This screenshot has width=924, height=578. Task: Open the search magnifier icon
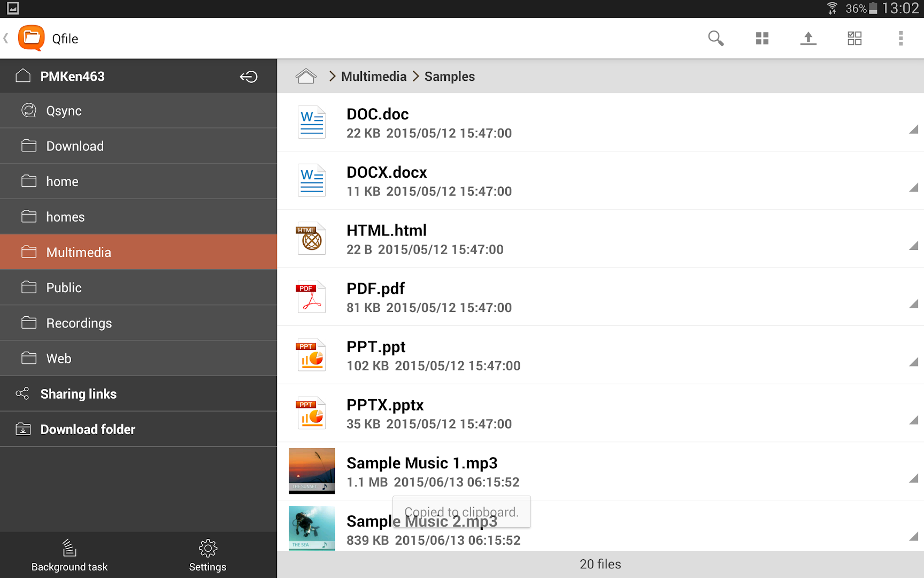[715, 39]
